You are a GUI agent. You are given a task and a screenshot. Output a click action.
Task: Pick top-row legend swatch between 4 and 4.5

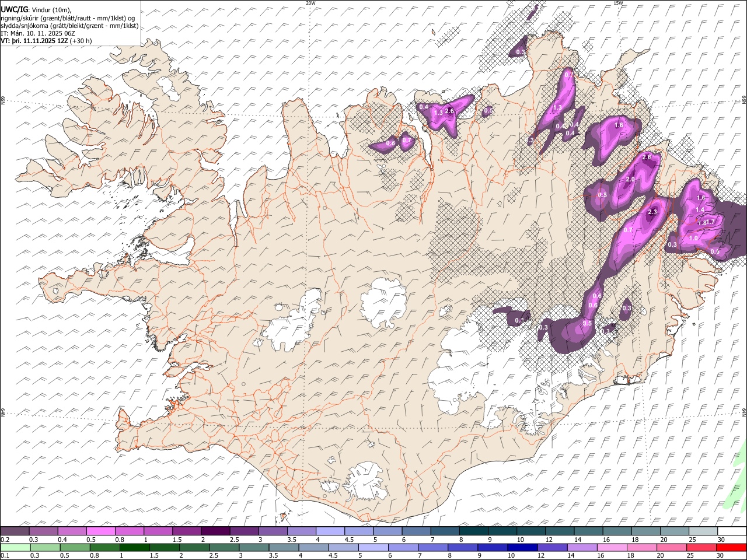pos(330,531)
